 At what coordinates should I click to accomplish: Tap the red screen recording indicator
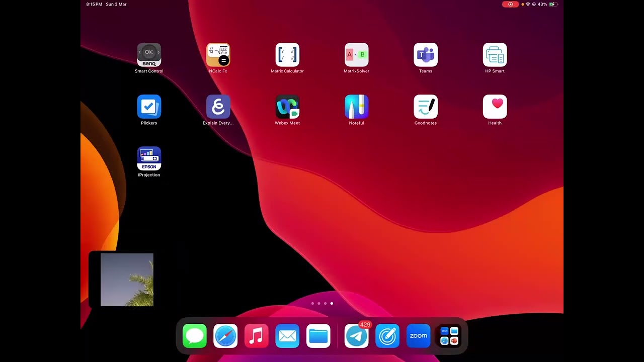click(510, 5)
